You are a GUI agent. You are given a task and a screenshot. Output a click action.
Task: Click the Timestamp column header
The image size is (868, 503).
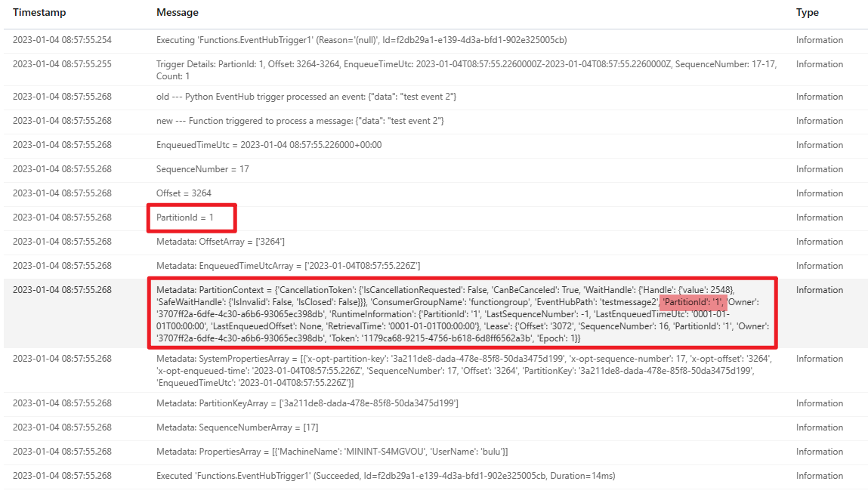(x=39, y=13)
